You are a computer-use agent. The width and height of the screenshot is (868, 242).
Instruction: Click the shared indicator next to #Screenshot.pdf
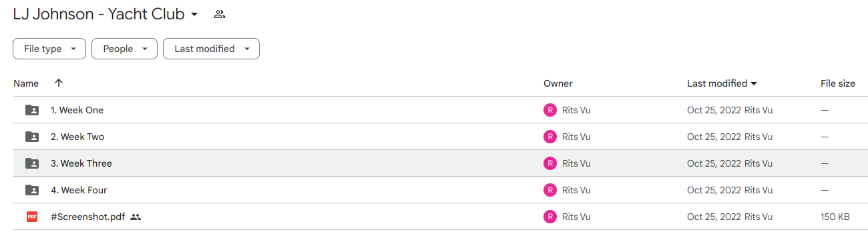tap(136, 217)
